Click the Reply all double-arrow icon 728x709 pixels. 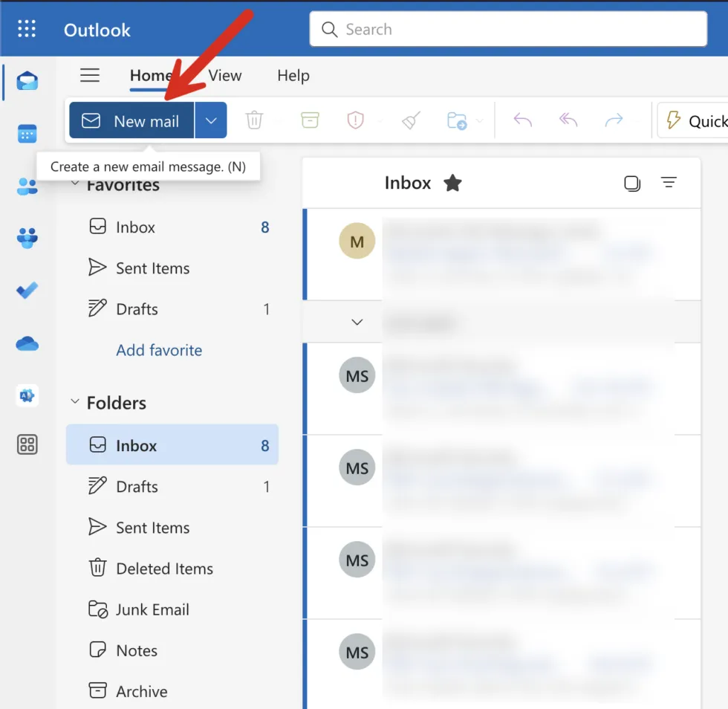(568, 120)
